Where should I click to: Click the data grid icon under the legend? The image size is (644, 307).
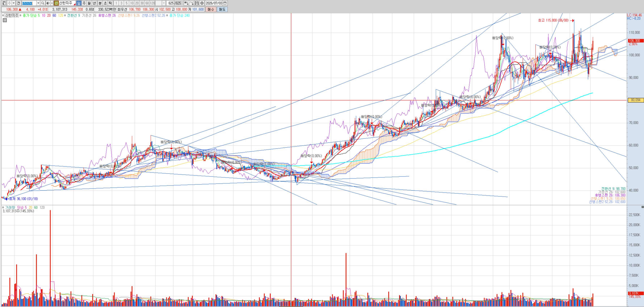coord(5,20)
